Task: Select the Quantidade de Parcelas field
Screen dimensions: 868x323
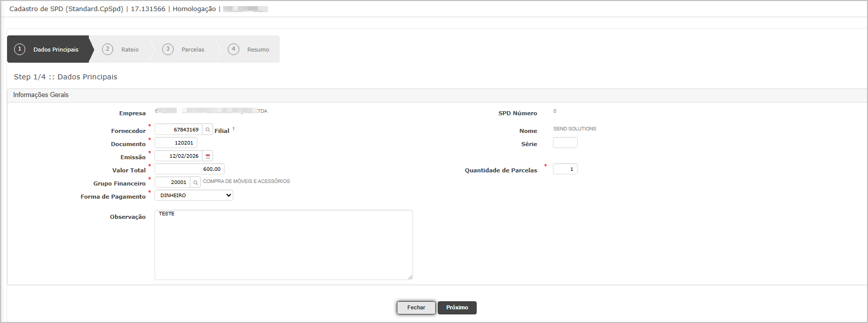Action: tap(565, 169)
